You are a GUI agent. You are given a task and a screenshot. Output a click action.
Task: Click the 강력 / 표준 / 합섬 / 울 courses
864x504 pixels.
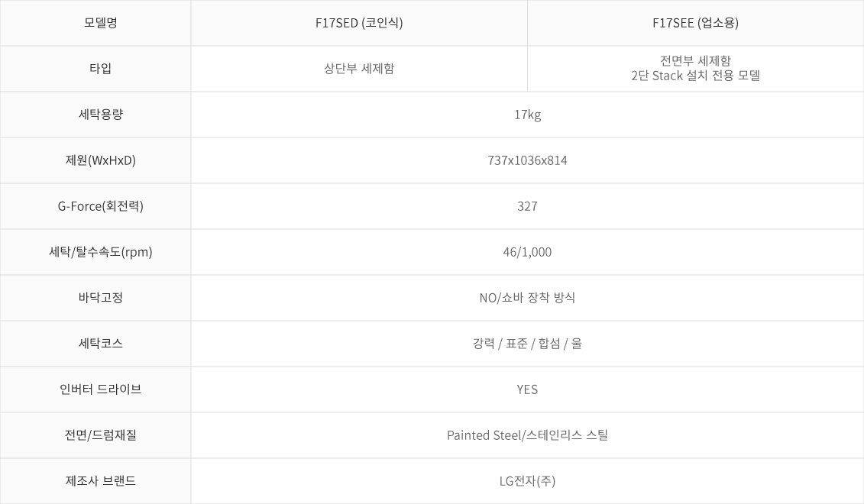(527, 343)
